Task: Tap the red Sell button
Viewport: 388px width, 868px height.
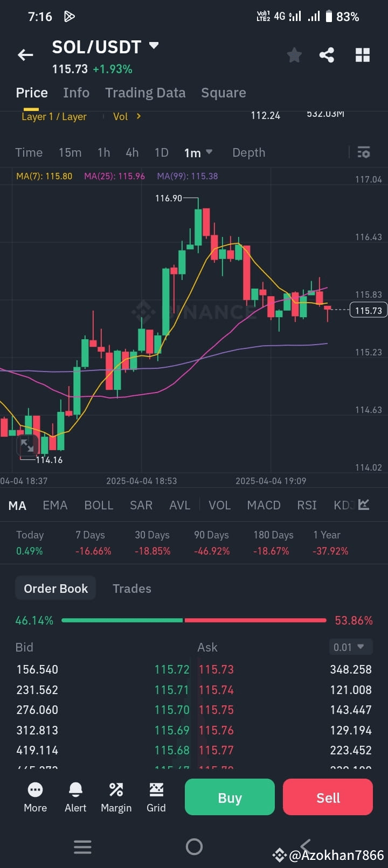Action: [328, 797]
